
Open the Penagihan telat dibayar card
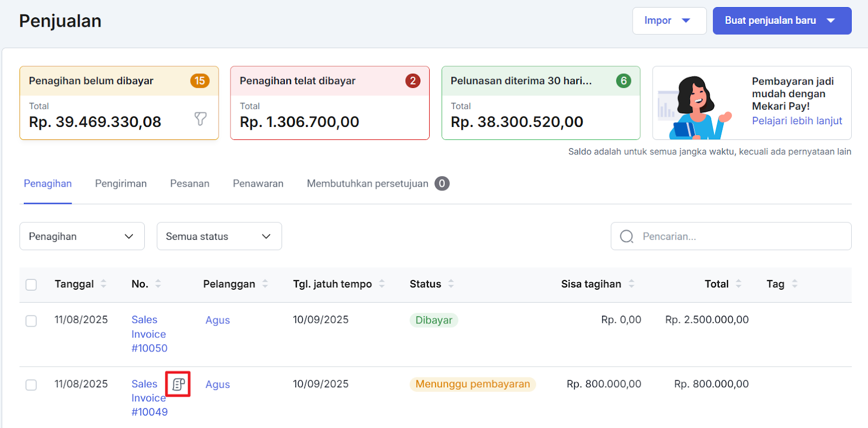pos(329,103)
